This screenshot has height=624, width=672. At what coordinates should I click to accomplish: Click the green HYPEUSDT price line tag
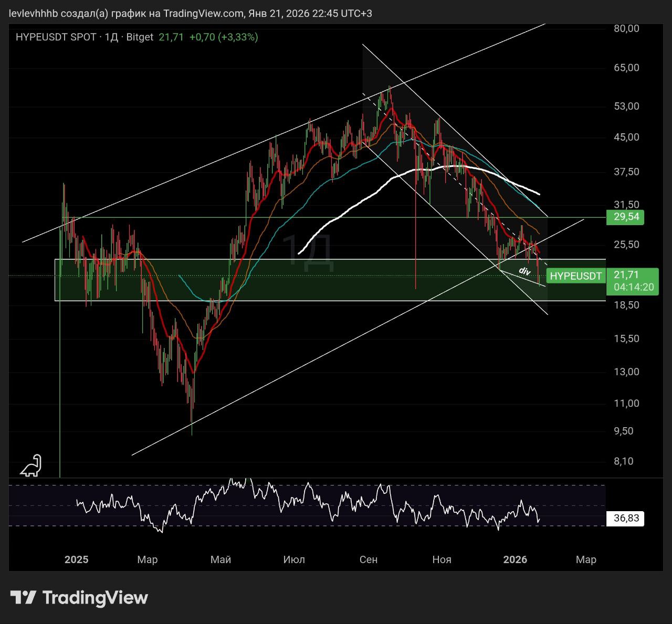click(575, 276)
